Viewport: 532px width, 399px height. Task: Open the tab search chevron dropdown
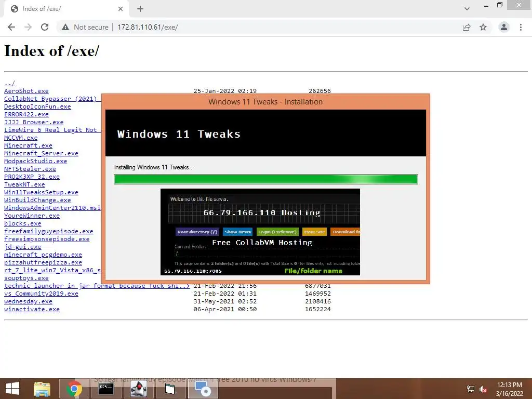pyautogui.click(x=467, y=9)
